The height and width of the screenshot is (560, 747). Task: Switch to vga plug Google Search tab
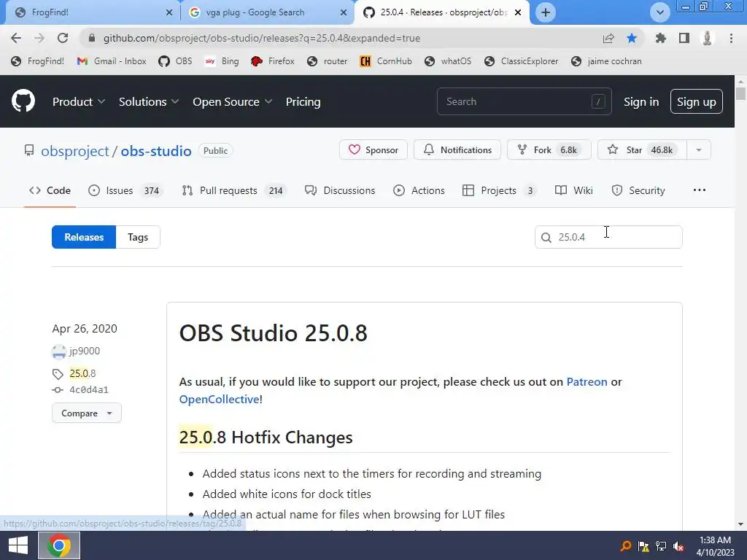pyautogui.click(x=267, y=12)
